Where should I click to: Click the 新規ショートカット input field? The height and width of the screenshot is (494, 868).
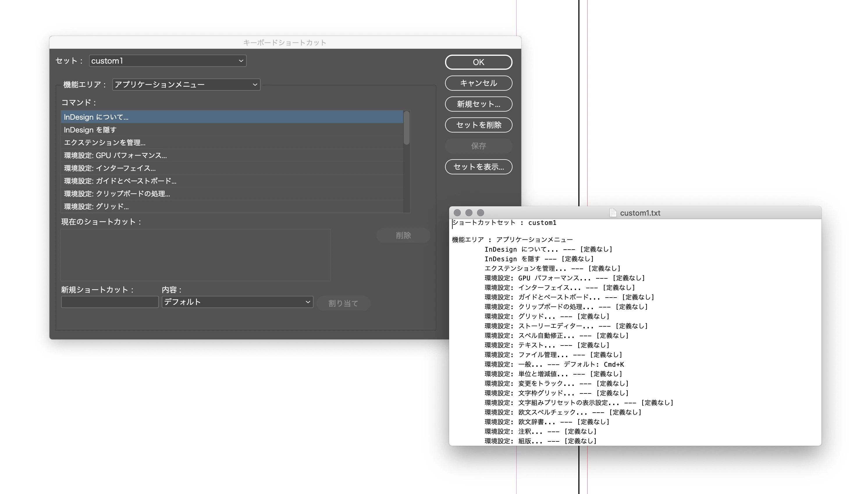coord(109,302)
